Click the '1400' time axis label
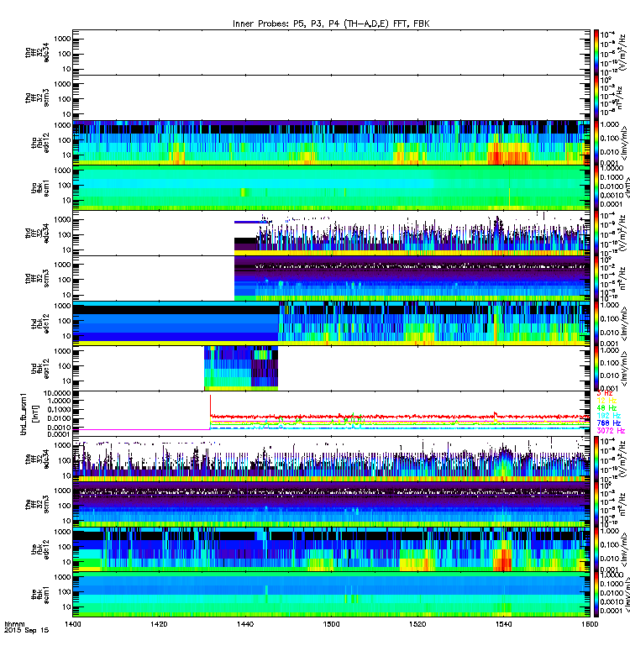 [72, 623]
